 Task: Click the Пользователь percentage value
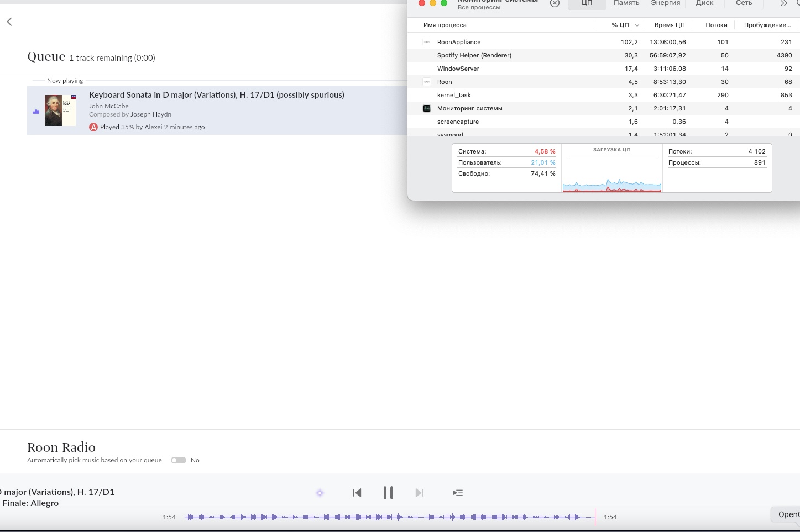pyautogui.click(x=543, y=162)
